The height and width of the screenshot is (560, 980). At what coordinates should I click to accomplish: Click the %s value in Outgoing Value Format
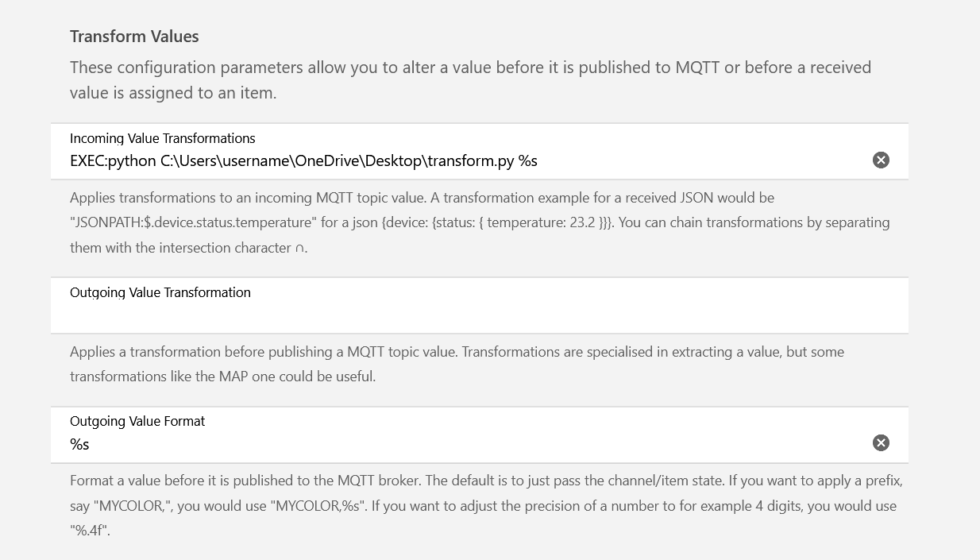point(79,444)
